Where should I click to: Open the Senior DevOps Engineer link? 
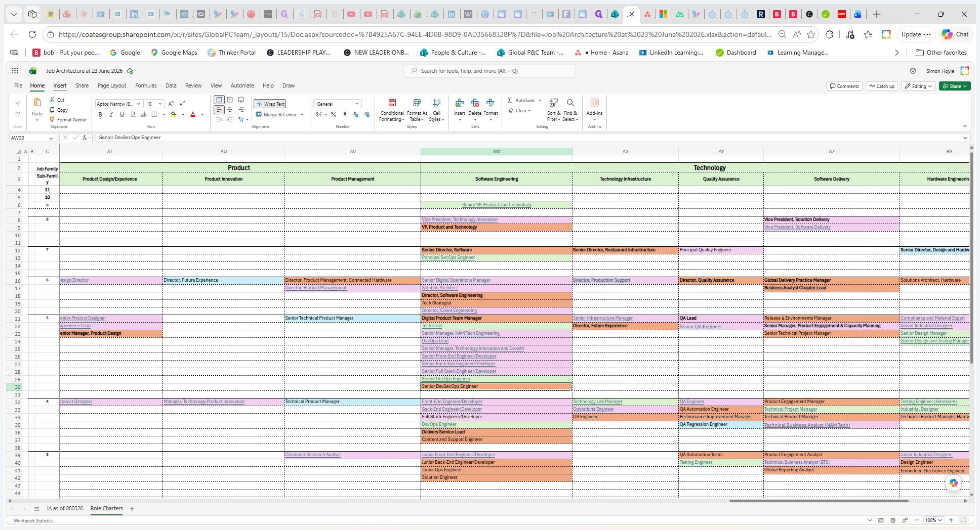[446, 379]
